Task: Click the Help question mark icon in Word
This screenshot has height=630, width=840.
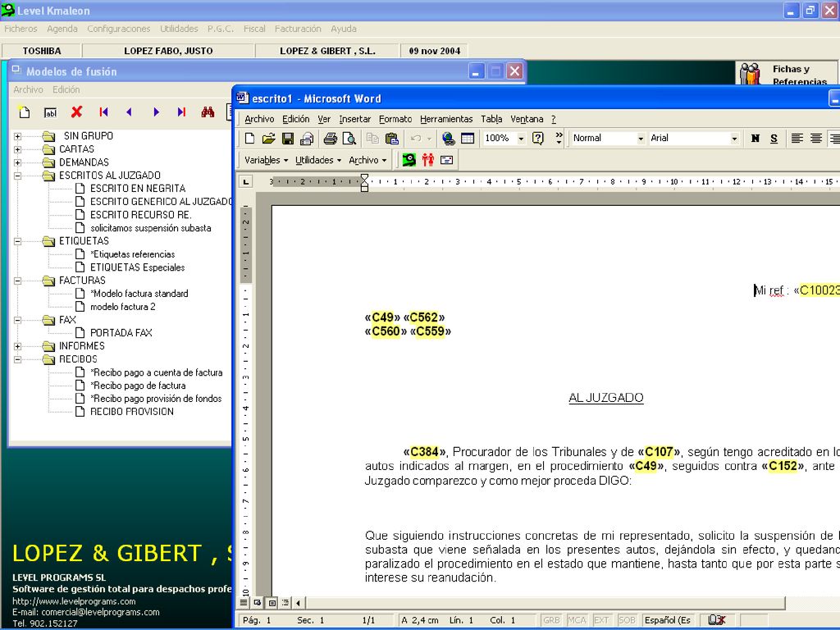Action: click(x=538, y=138)
